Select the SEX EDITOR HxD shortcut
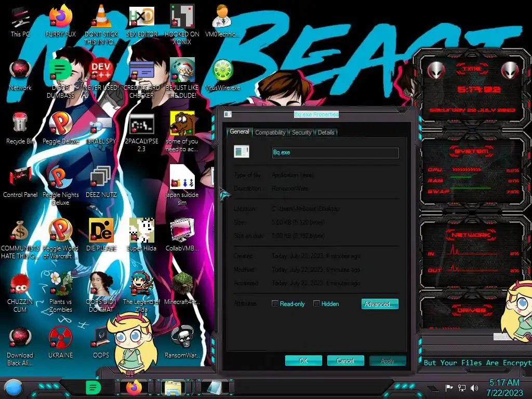 (142, 21)
